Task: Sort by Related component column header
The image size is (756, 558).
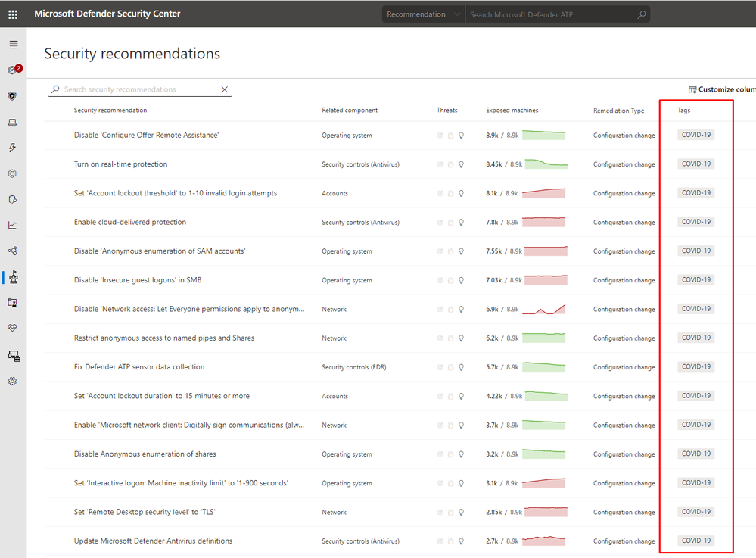Action: (350, 110)
